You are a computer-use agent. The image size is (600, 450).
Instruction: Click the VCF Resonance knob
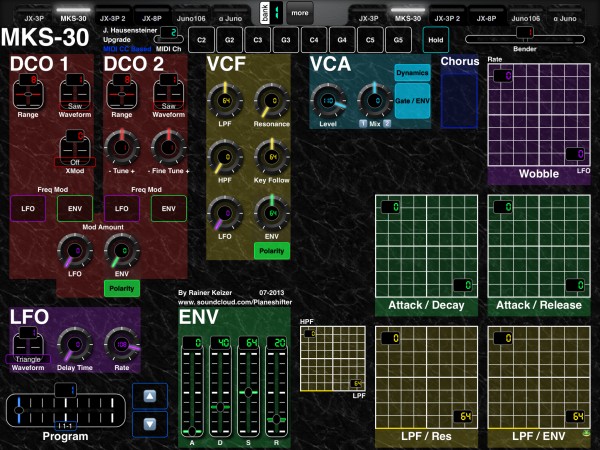click(x=272, y=101)
